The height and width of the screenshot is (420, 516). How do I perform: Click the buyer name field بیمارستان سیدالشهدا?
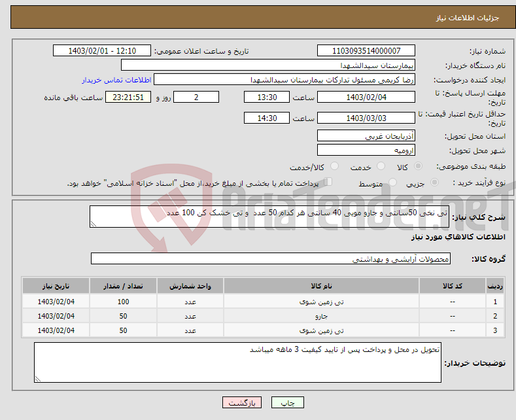268,65
